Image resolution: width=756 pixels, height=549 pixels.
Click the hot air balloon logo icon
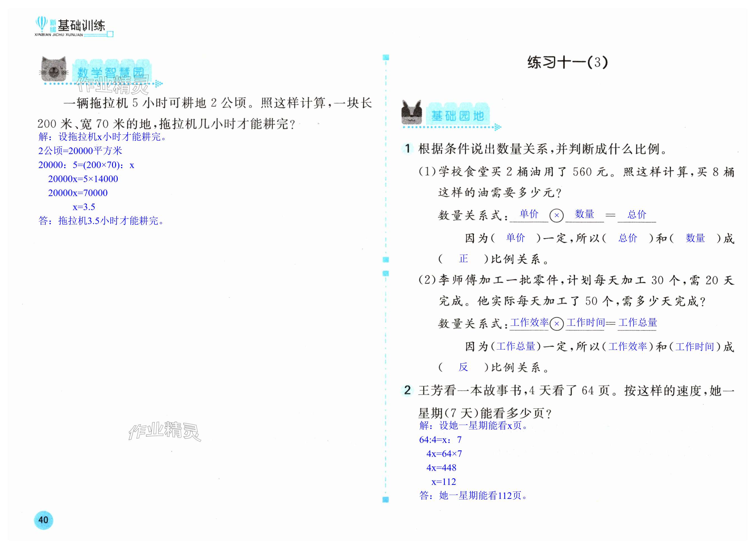(41, 24)
